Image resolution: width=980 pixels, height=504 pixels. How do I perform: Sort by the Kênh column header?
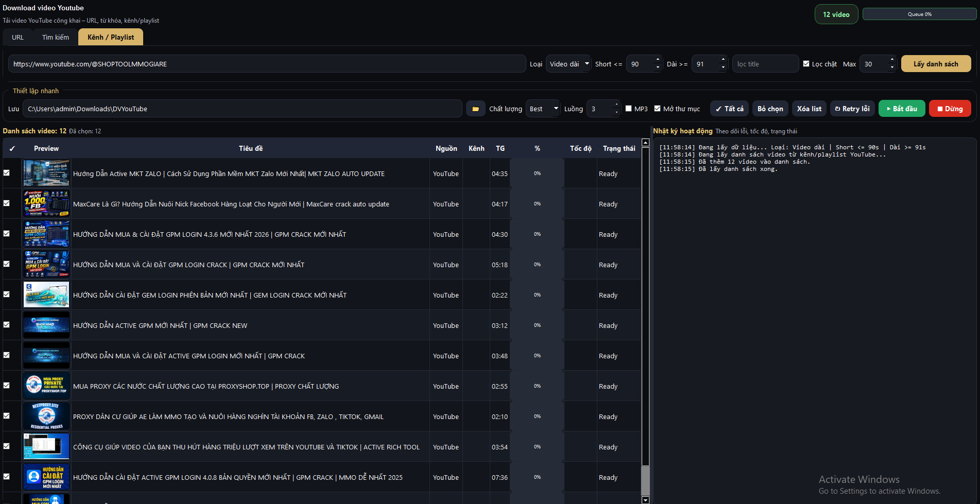pos(476,148)
